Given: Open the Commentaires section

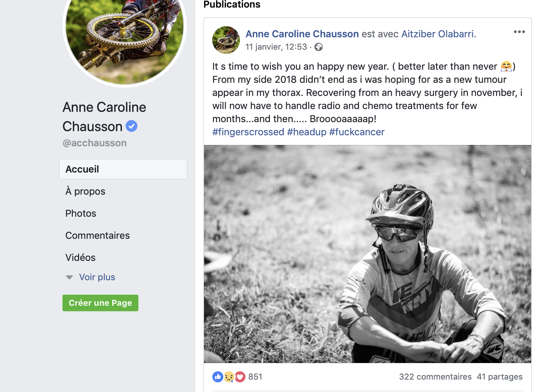Looking at the screenshot, I should (98, 235).
